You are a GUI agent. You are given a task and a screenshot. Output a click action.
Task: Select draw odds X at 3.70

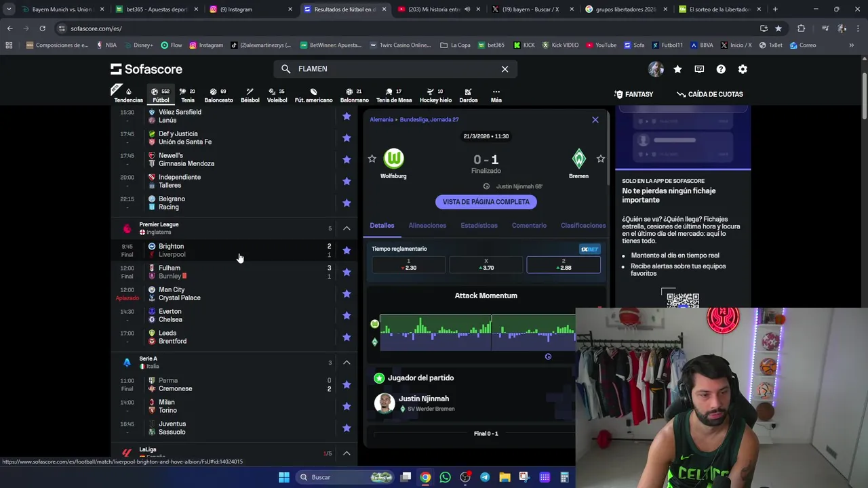[x=486, y=264]
